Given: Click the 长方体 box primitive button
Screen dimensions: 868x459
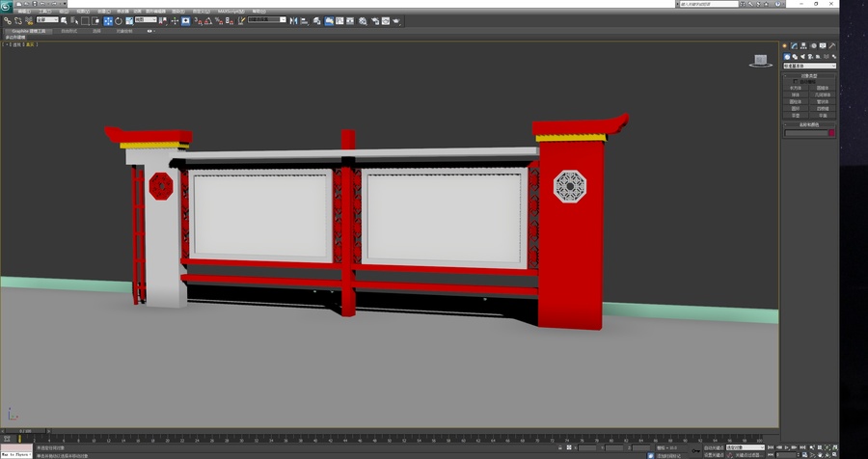Looking at the screenshot, I should tap(796, 88).
